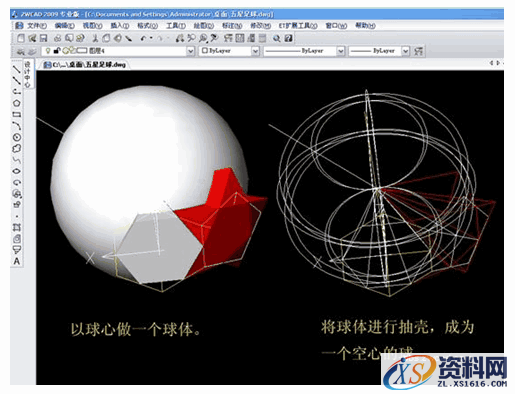Open the 窗口 (Window) menu
The height and width of the screenshot is (394, 515).
pos(336,26)
